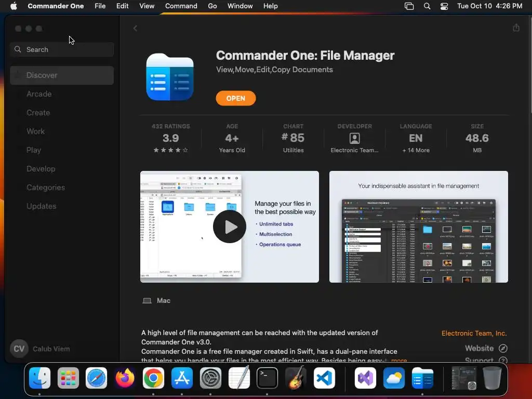This screenshot has width=532, height=399.
Task: Launch Google Chrome from the Dock
Action: click(153, 378)
